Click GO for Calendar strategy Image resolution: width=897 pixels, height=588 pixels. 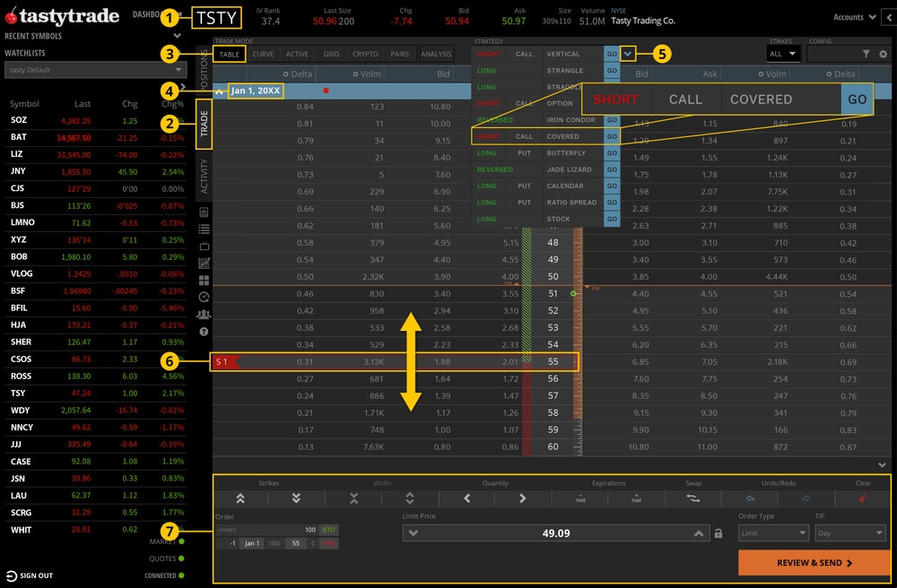tap(612, 186)
